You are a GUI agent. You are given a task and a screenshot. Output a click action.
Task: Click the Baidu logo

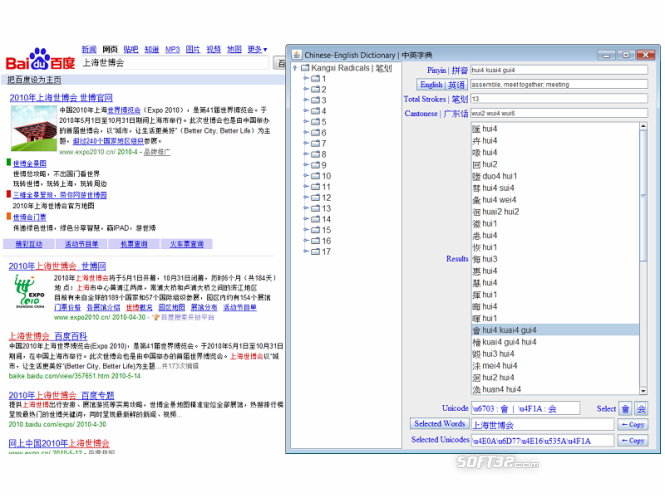40,59
